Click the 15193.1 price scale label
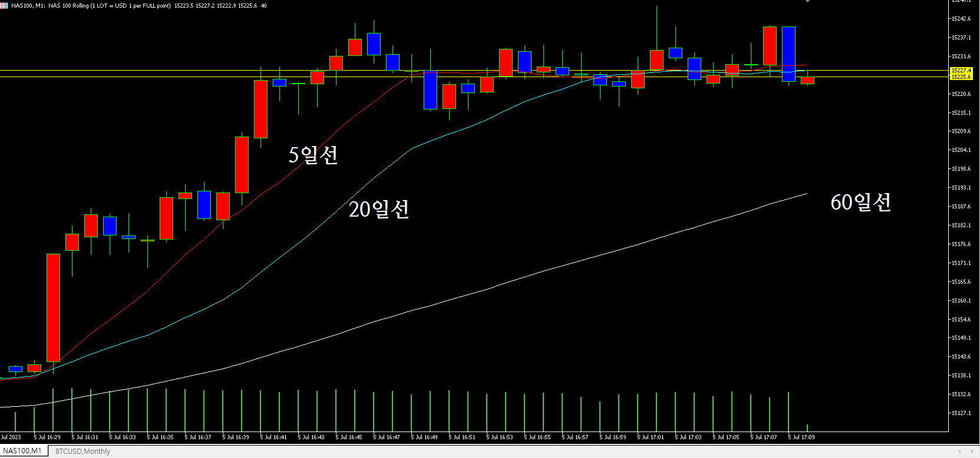 tap(961, 188)
